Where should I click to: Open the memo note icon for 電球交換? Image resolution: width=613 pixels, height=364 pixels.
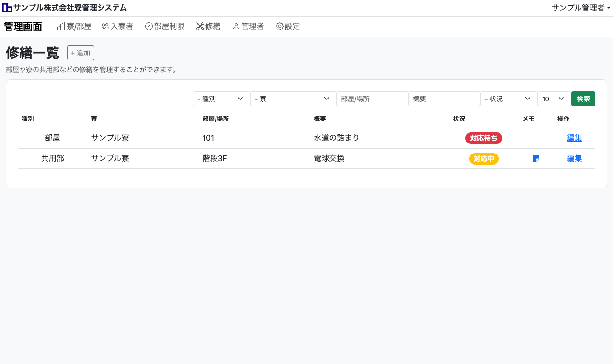click(536, 159)
